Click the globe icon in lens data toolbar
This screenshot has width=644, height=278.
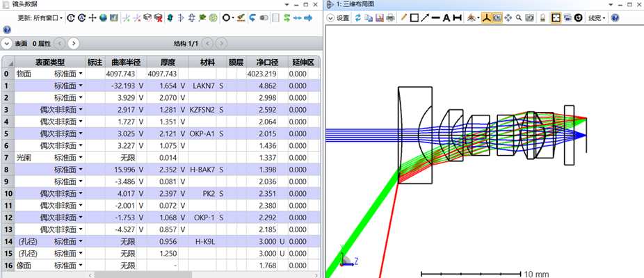[103, 18]
